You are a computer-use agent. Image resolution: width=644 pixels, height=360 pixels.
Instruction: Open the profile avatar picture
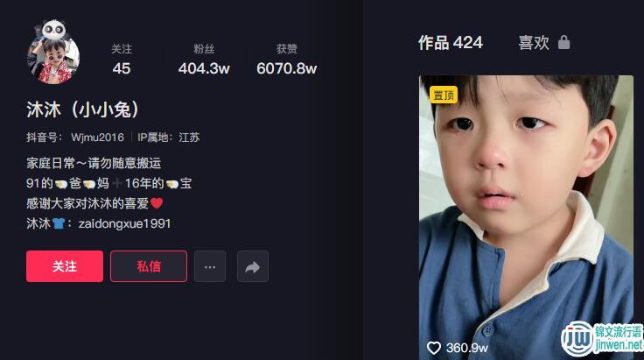[53, 53]
